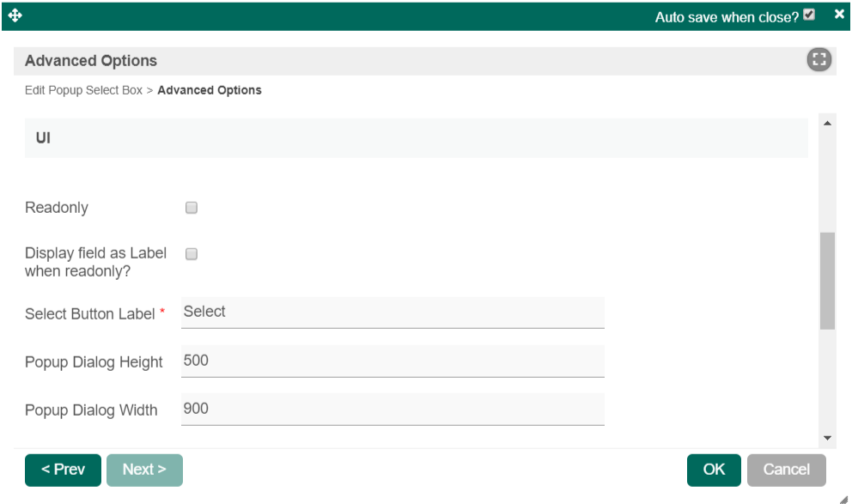Focus the Select Button Label field
The width and height of the screenshot is (852, 504).
[393, 313]
